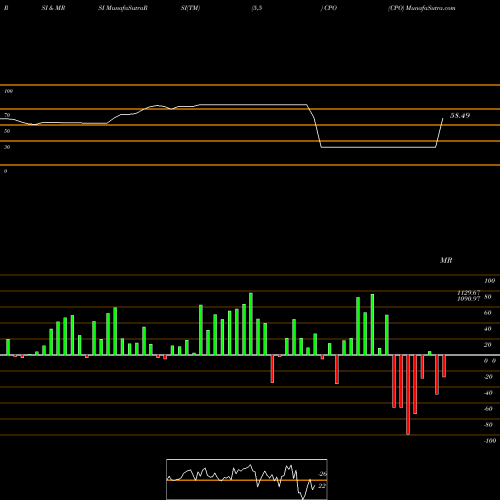Click the (CPO) MunafaSutra.com header text
Screen dimensions: 500x500
tap(422, 8)
